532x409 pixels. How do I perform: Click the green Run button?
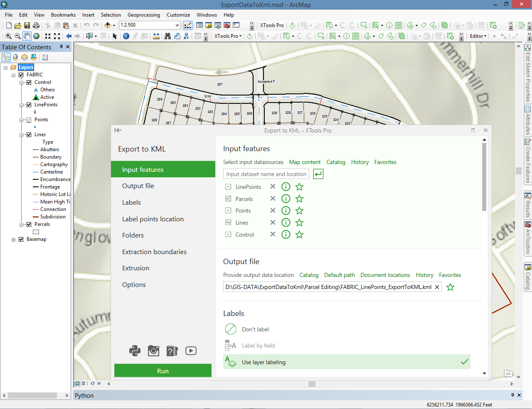(163, 371)
